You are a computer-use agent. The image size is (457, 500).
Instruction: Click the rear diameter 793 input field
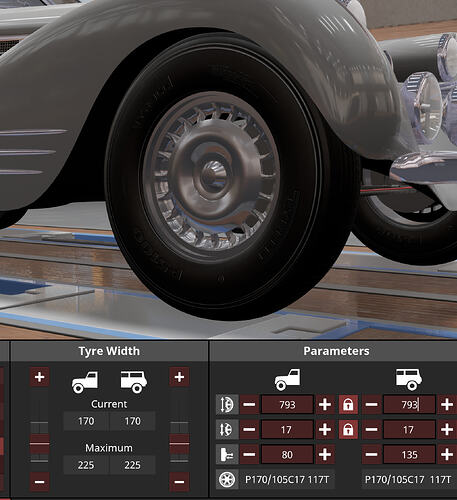(409, 405)
